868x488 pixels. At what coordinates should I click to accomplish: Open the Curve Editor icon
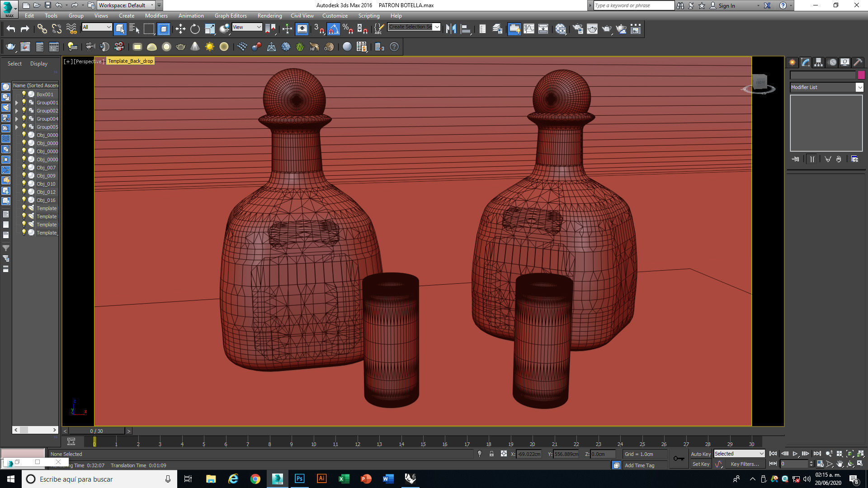point(528,29)
